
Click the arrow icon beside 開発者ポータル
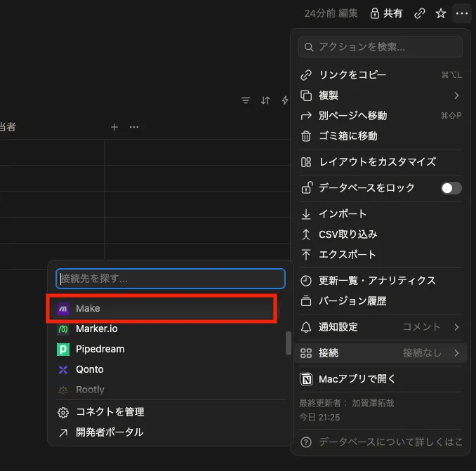pyautogui.click(x=63, y=433)
